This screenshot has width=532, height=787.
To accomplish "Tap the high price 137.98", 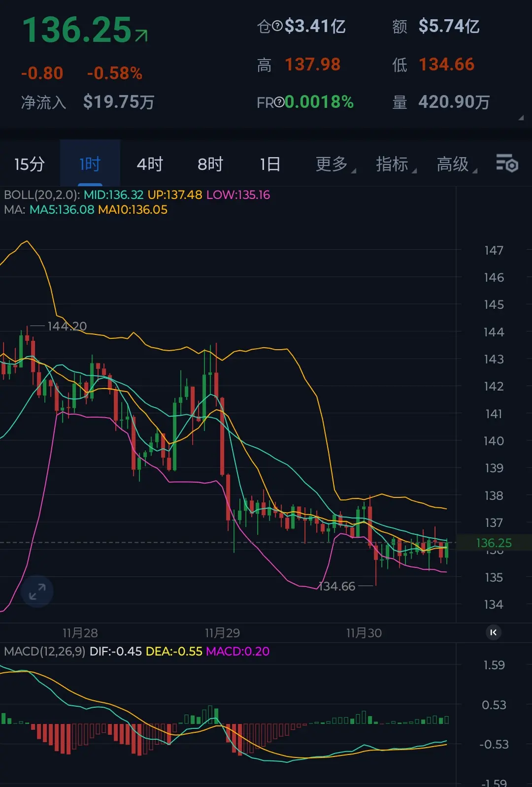I will (313, 65).
